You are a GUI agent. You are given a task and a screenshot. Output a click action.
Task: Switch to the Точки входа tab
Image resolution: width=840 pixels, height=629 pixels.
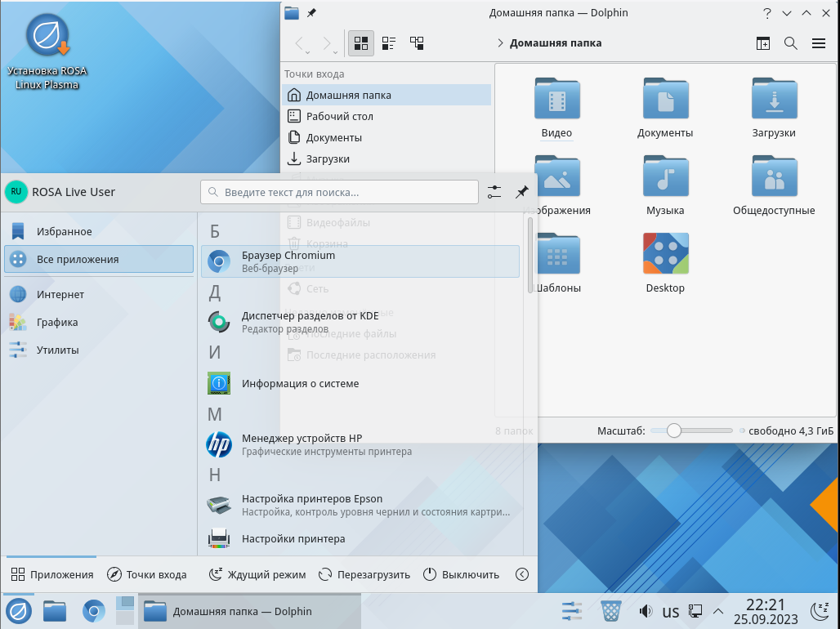point(147,574)
